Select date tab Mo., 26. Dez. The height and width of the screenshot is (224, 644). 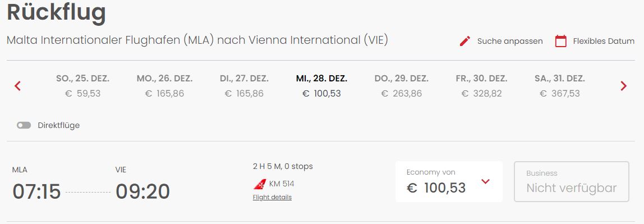pyautogui.click(x=165, y=86)
